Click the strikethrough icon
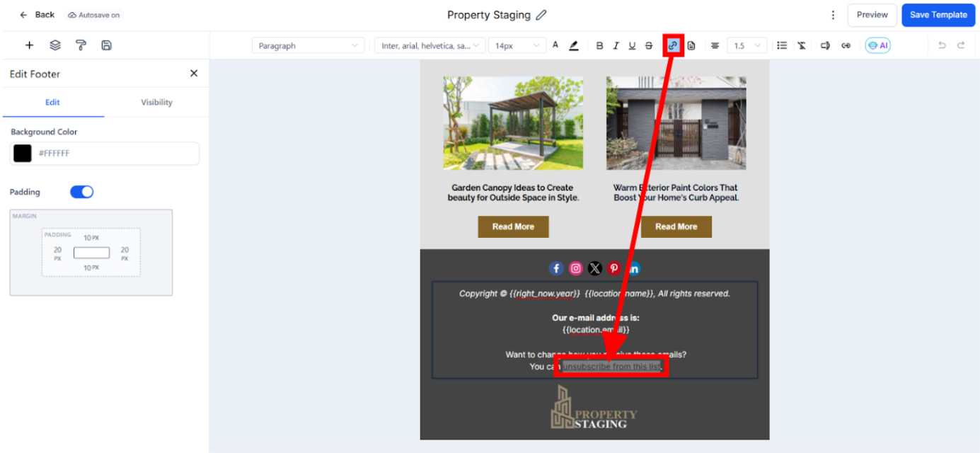This screenshot has height=453, width=980. (649, 46)
